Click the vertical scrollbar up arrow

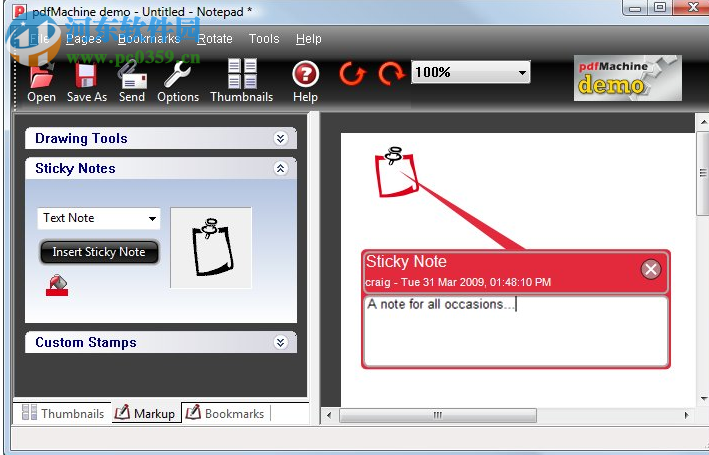703,122
